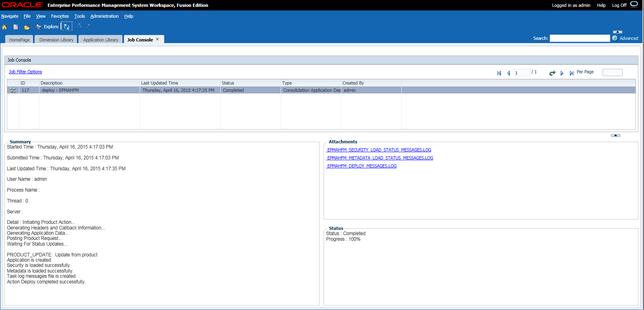Image resolution: width=644 pixels, height=310 pixels.
Task: Click the next page arrow
Action: (x=562, y=73)
